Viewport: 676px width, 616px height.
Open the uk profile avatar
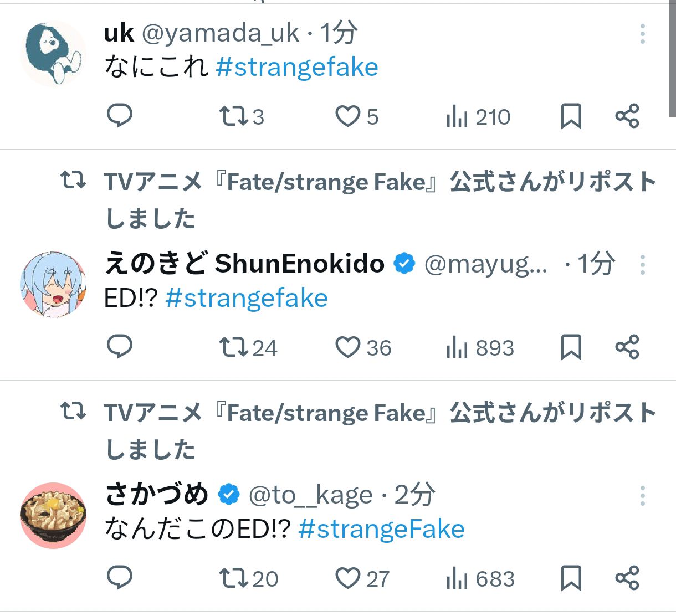coord(53,54)
